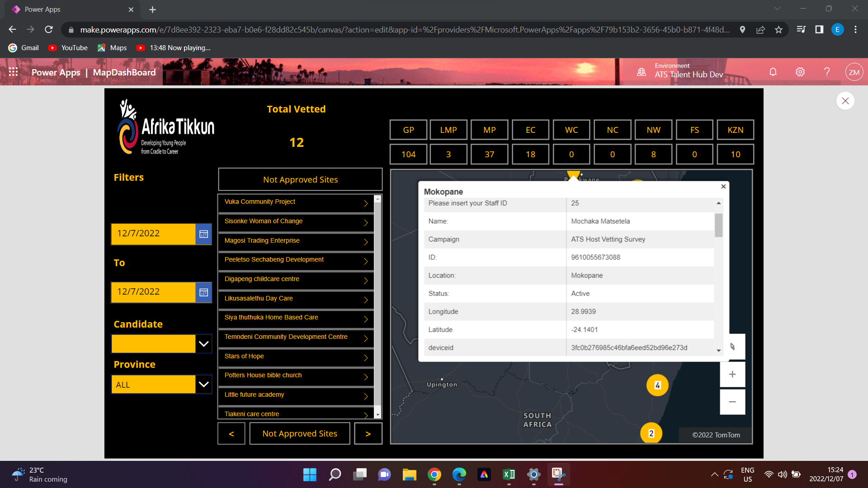Viewport: 868px width, 488px height.
Task: Click the Power Apps notifications bell
Action: [773, 72]
